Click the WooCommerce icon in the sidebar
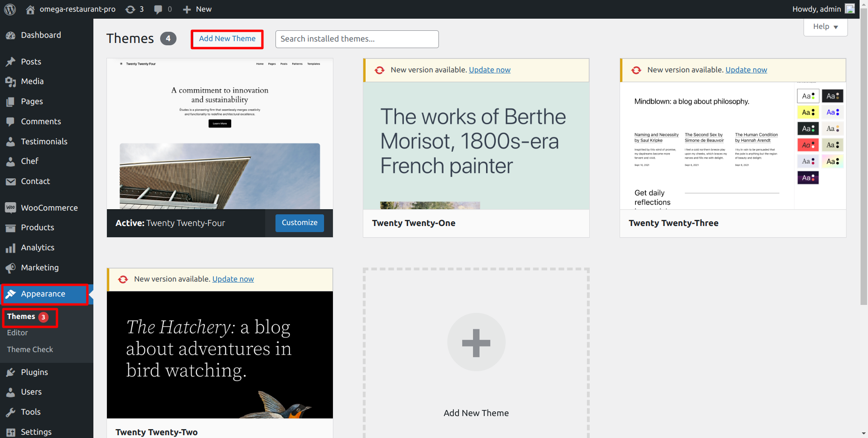868x438 pixels. coord(10,208)
